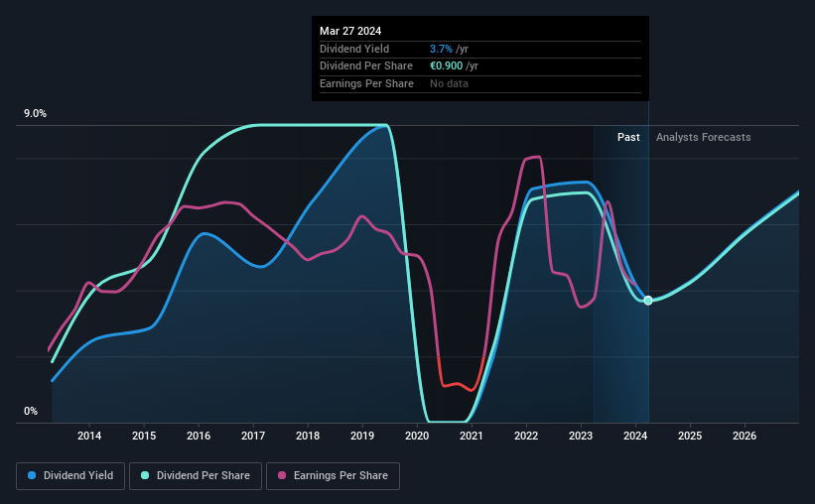
Task: Click the 2016 x-axis label
Action: coord(199,436)
